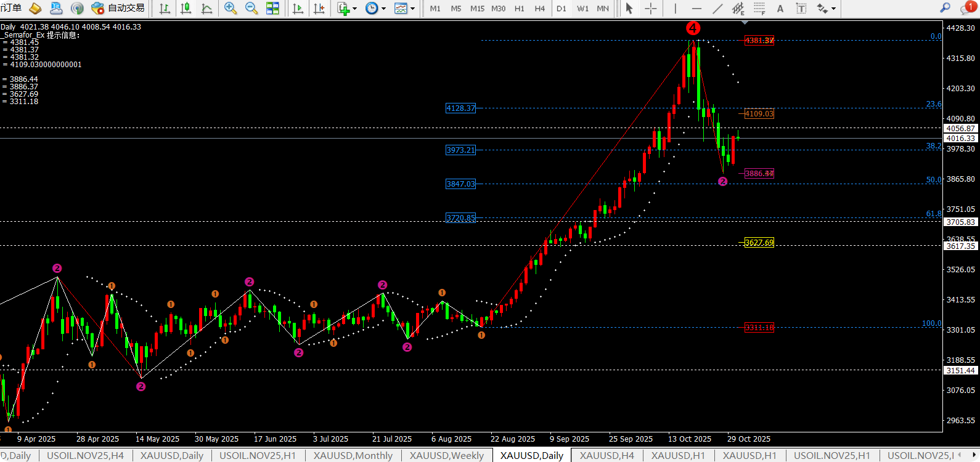
Task: Zoom in on the chart
Action: click(231, 9)
